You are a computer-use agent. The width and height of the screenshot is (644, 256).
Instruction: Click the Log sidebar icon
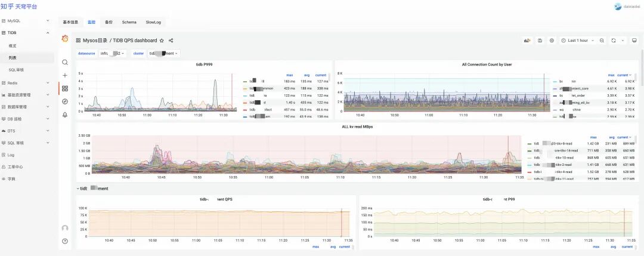4,155
